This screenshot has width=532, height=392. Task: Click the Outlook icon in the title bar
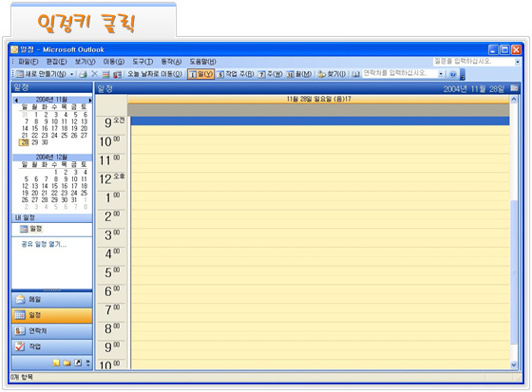coord(14,50)
